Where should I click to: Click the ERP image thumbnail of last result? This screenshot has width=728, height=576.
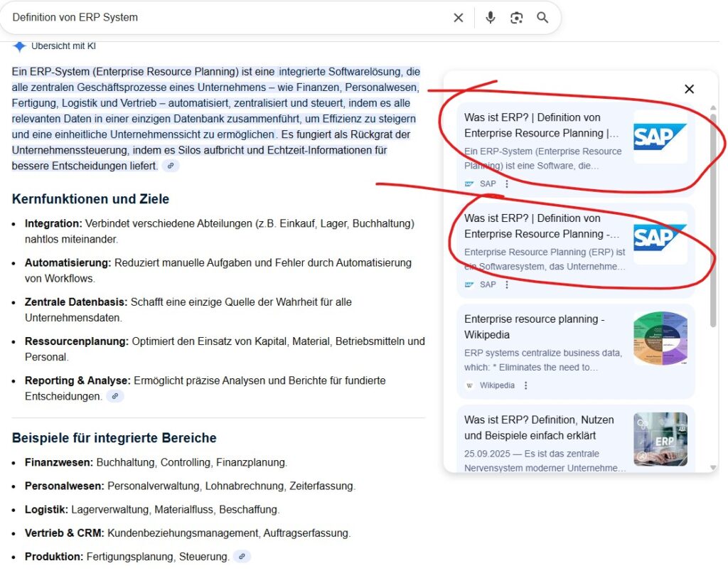660,439
